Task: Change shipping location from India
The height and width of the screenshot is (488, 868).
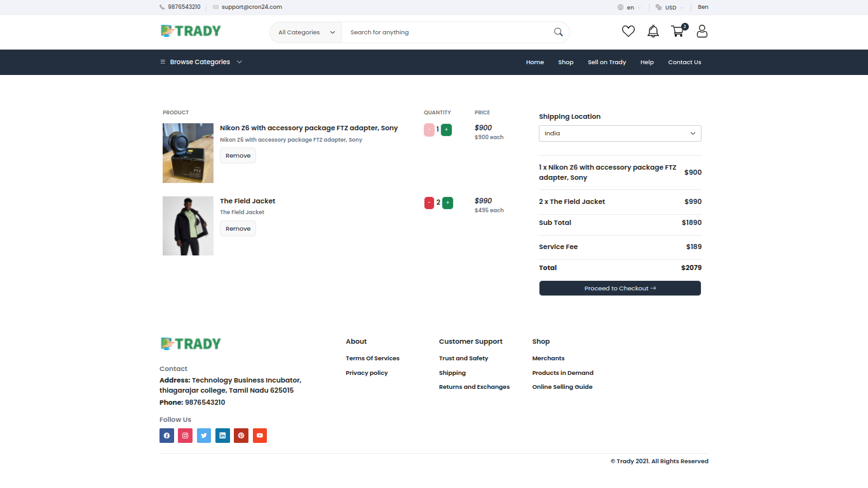Action: pyautogui.click(x=620, y=133)
